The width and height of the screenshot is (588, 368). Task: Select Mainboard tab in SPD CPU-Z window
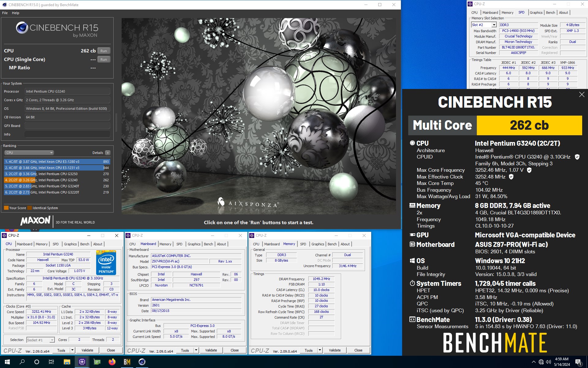490,13
